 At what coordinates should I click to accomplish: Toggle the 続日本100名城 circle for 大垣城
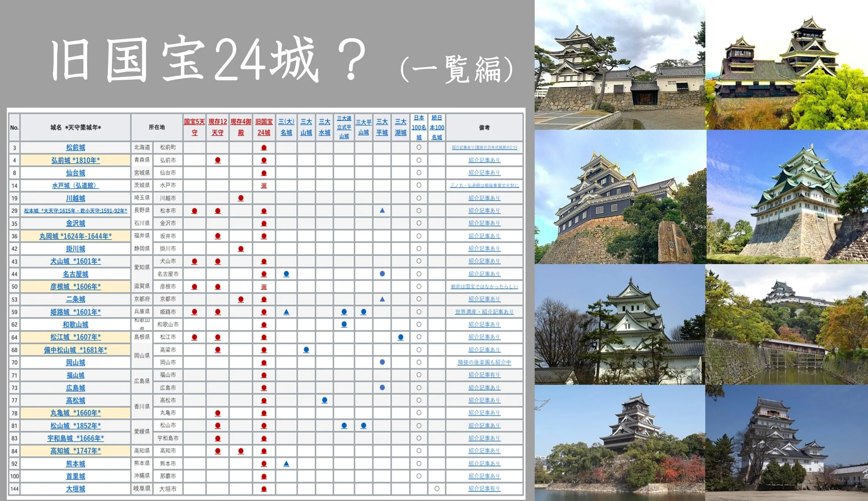(x=437, y=489)
